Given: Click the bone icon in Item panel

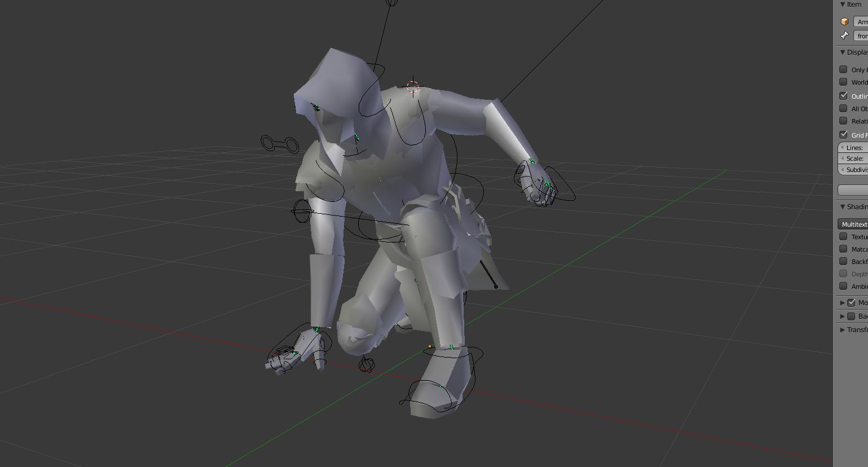Looking at the screenshot, I should point(844,36).
